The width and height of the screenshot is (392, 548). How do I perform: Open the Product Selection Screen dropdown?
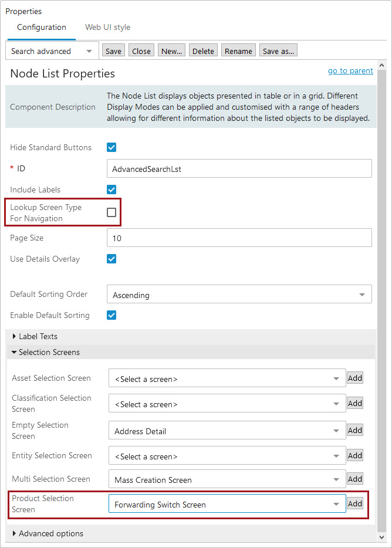(x=227, y=503)
